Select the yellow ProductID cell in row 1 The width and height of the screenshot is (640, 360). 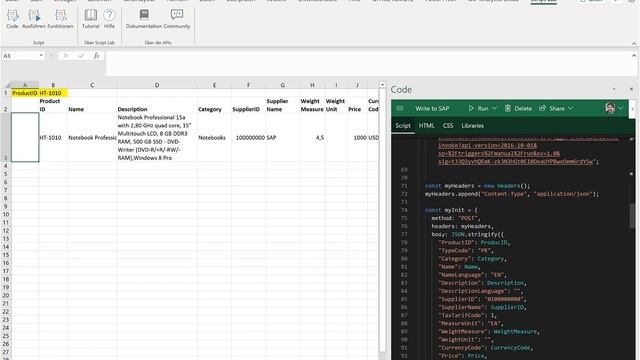pos(25,93)
